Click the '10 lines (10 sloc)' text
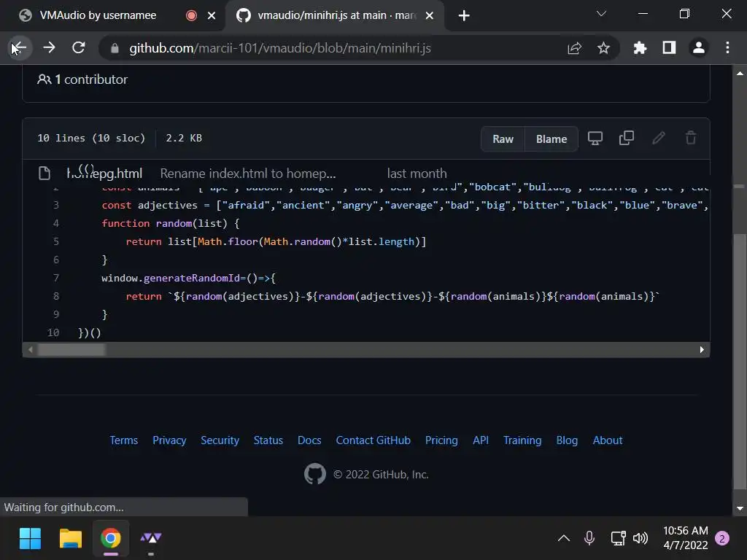The image size is (747, 560). [x=91, y=138]
